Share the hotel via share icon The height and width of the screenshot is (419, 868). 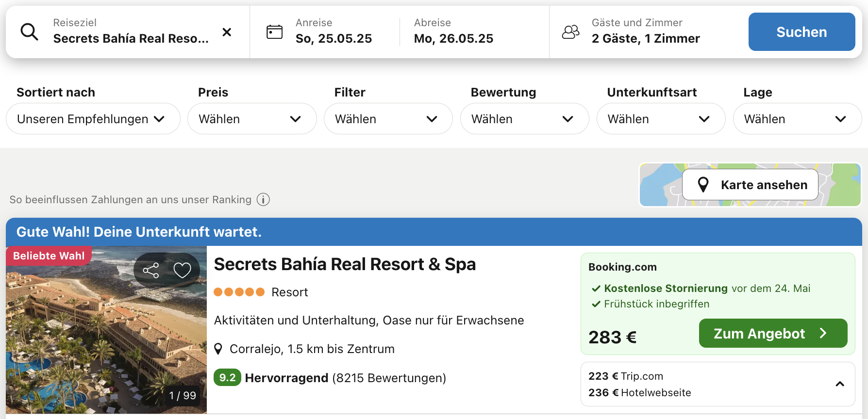pos(151,270)
